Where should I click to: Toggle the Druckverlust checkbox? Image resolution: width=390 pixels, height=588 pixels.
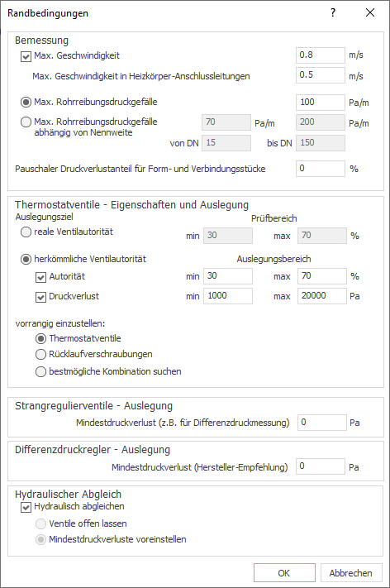pos(40,298)
